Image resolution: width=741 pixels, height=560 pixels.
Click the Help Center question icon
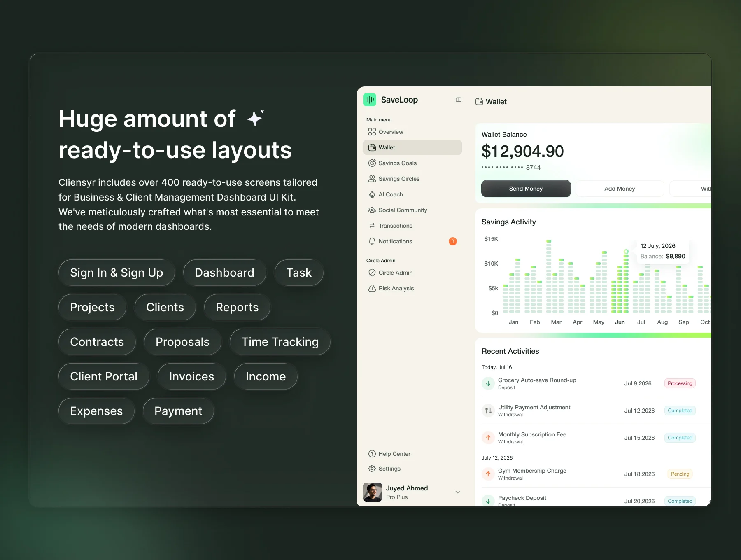pos(372,454)
